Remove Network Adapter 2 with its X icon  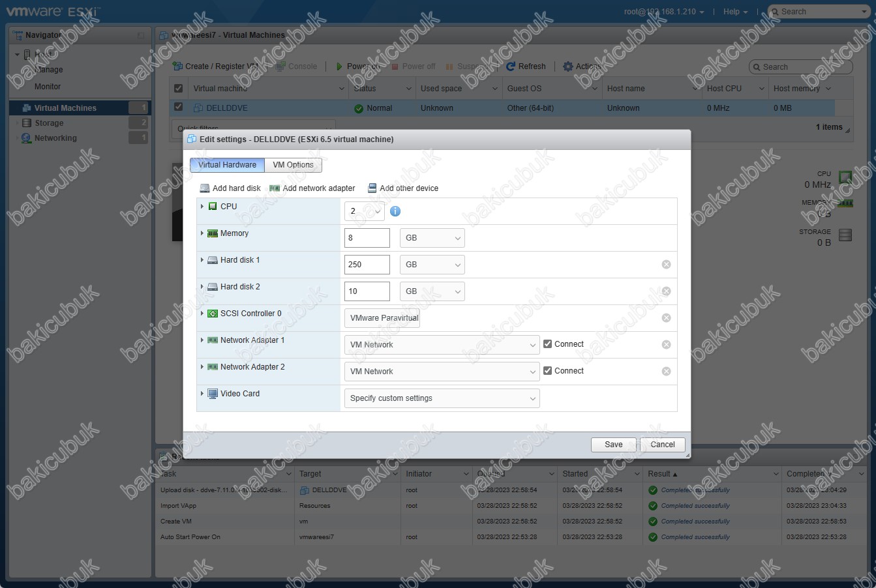[x=666, y=372]
